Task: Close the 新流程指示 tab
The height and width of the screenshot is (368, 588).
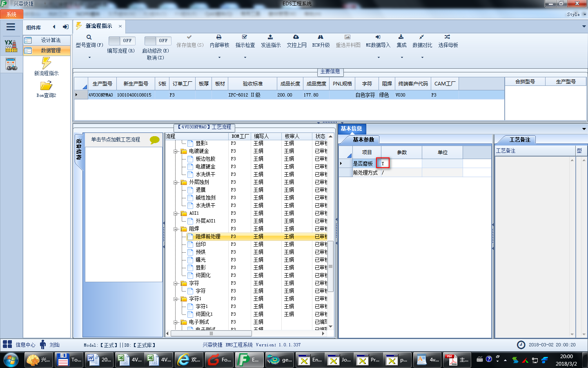Action: coord(120,26)
